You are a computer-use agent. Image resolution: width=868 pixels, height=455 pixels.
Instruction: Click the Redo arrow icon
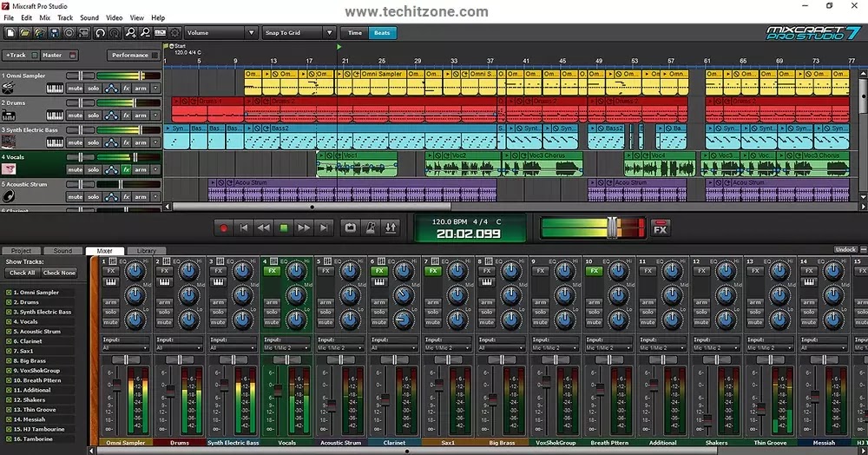coord(115,33)
